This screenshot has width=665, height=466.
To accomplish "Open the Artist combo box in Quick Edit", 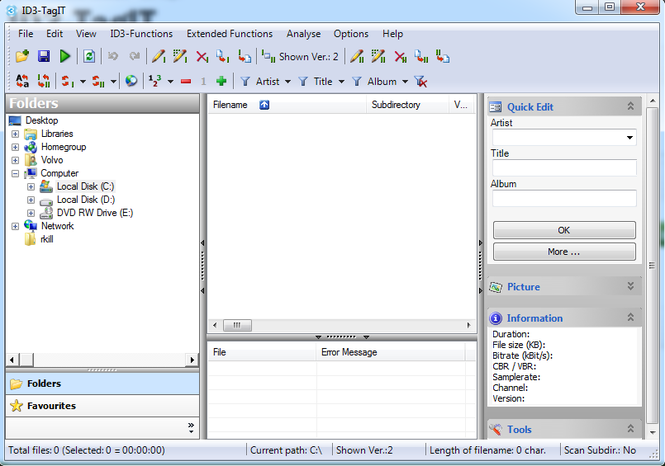I will [x=630, y=138].
